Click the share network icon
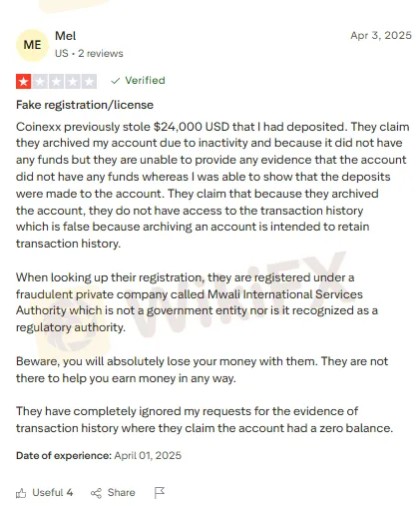This screenshot has height=506, width=420. tap(96, 493)
